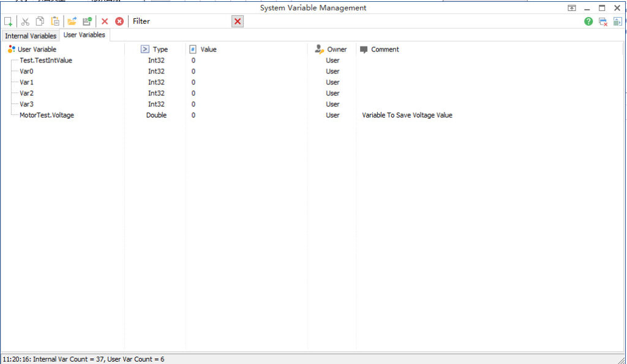Switch to the Internal Variables tab

click(30, 35)
